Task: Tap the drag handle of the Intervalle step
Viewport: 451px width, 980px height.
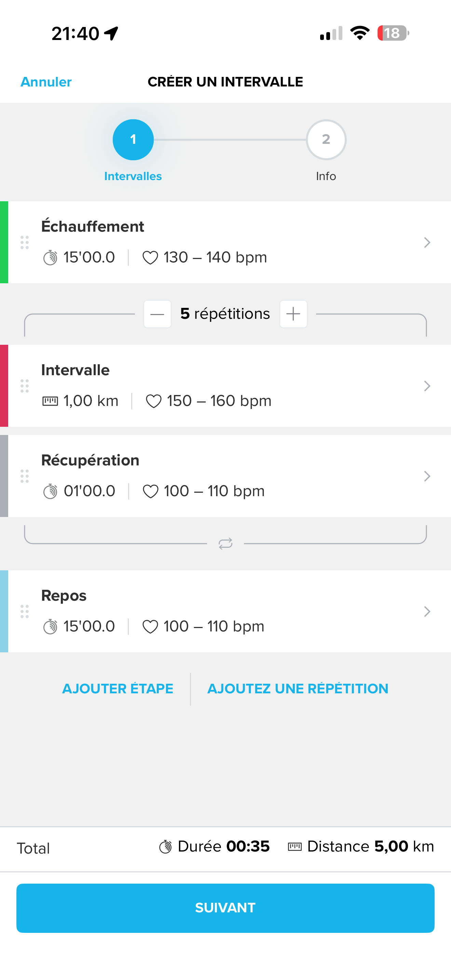Action: pyautogui.click(x=24, y=386)
